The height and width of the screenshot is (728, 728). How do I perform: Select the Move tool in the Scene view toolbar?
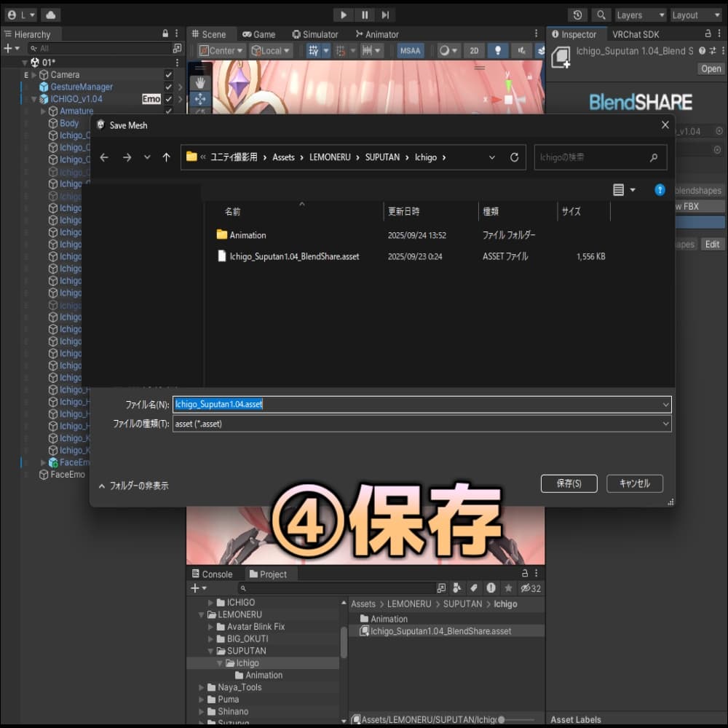pyautogui.click(x=200, y=98)
